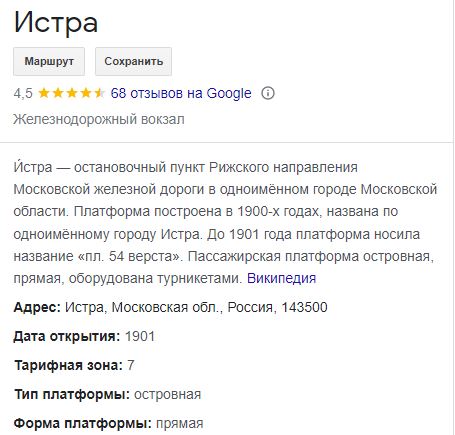Click the tariff zone value 7
This screenshot has height=435, width=455.
coord(131,365)
